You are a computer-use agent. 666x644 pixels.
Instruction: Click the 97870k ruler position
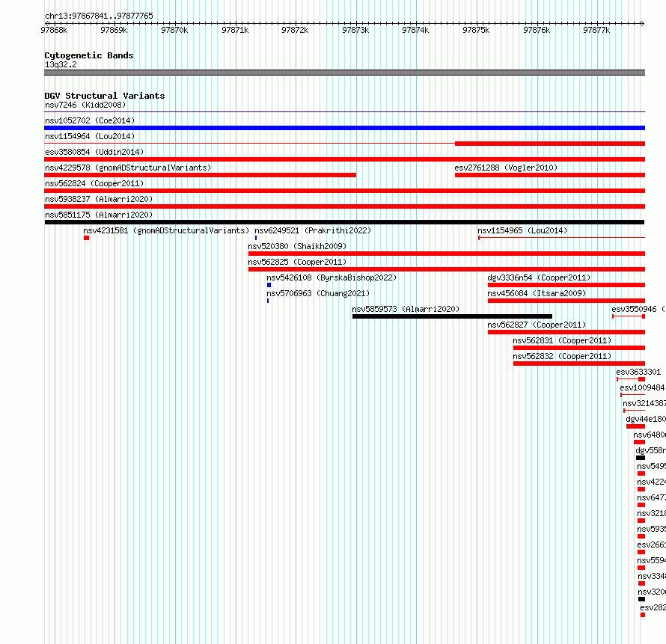174,30
